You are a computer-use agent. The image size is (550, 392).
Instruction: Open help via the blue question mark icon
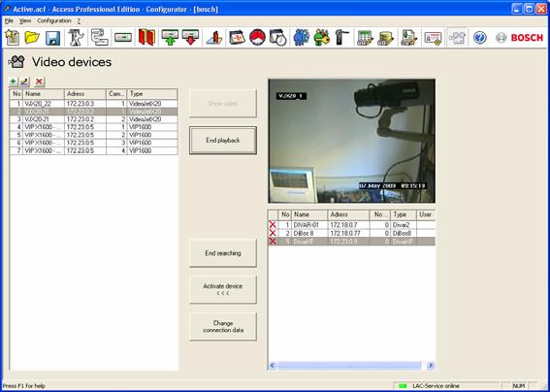(x=479, y=37)
